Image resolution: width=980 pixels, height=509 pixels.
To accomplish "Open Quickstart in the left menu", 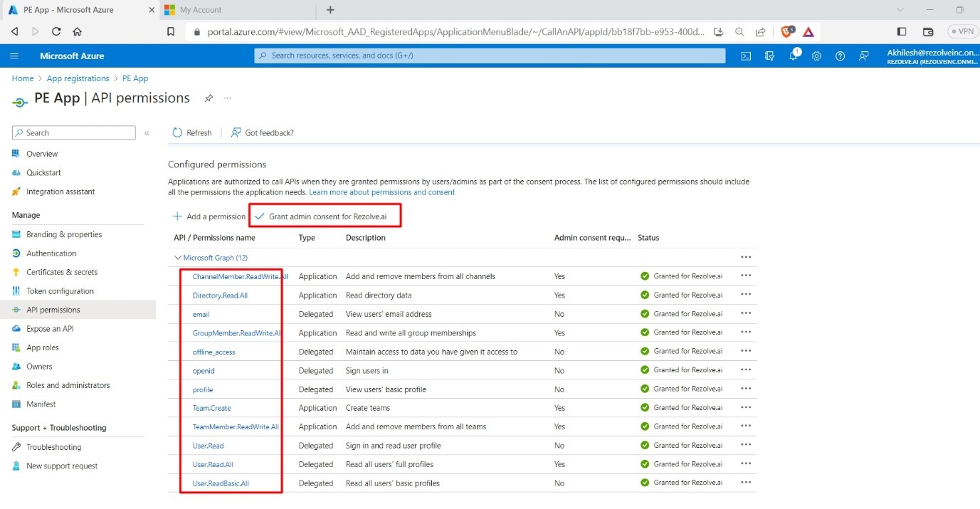I will [43, 173].
